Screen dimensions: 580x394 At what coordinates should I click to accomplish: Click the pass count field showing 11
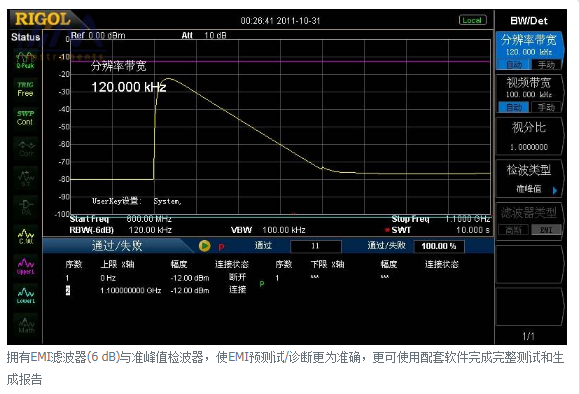click(316, 246)
